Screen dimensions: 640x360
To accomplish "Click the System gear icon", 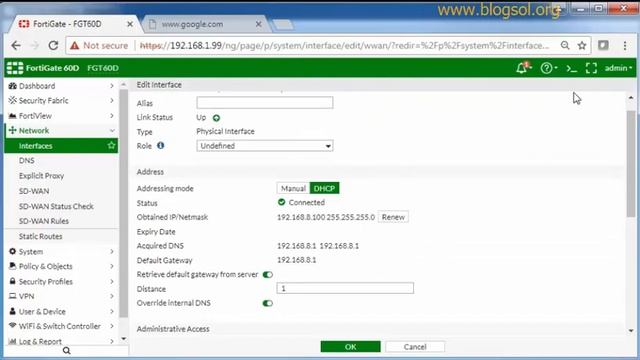I will point(13,251).
